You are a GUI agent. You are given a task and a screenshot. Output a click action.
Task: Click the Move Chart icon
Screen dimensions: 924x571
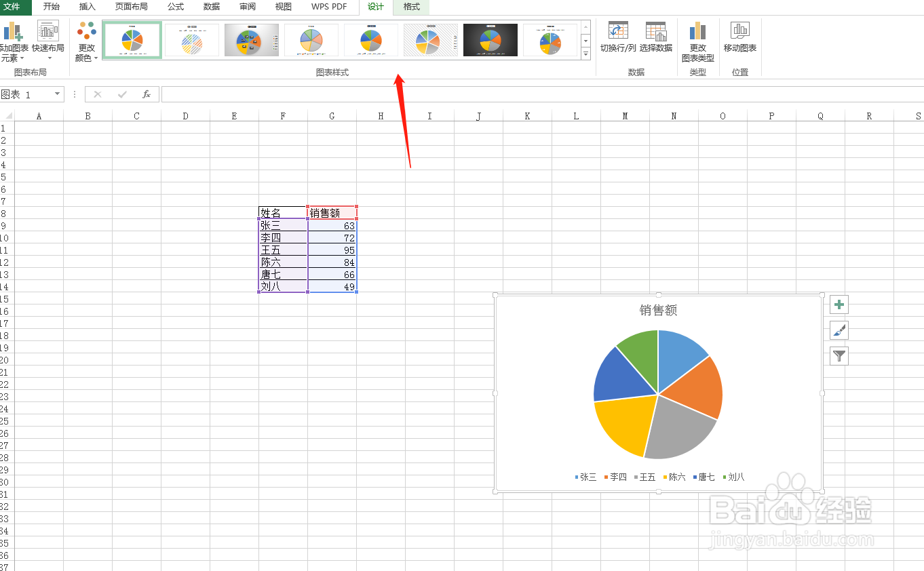[740, 31]
